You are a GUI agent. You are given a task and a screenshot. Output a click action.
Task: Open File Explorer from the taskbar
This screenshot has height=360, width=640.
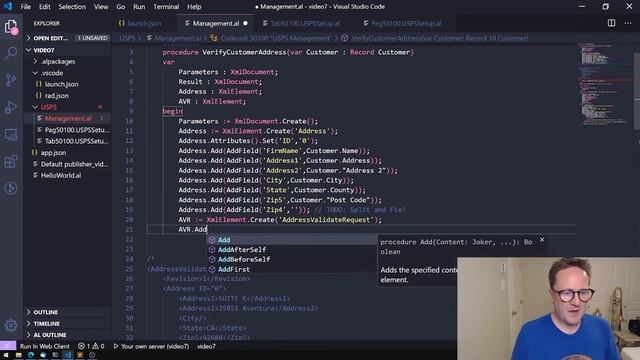tap(18, 356)
